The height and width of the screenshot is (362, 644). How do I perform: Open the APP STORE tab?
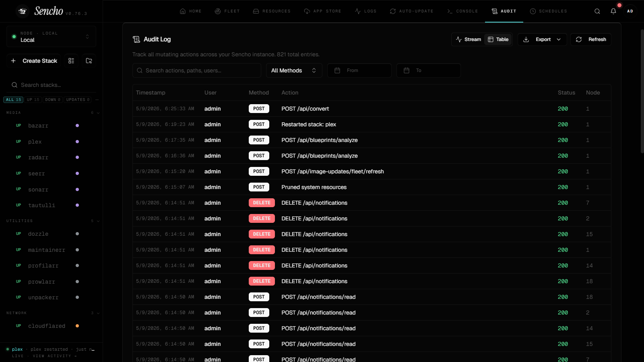[322, 11]
